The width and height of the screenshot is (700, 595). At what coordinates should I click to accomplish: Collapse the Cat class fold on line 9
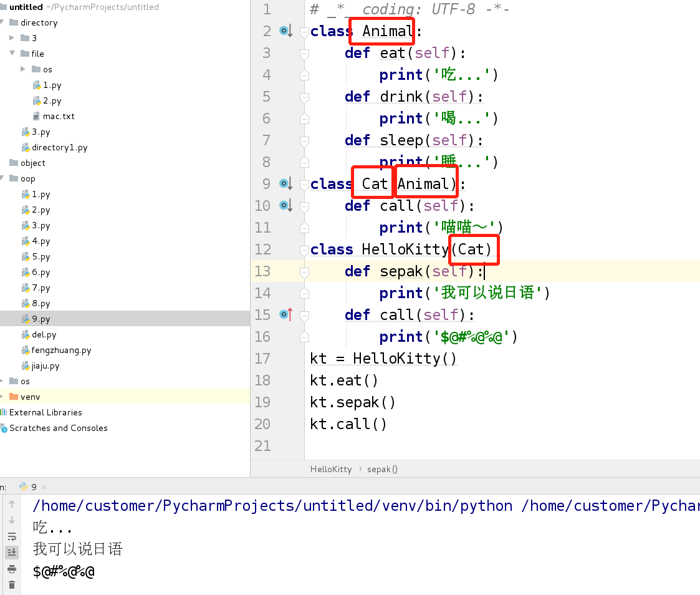tap(304, 184)
